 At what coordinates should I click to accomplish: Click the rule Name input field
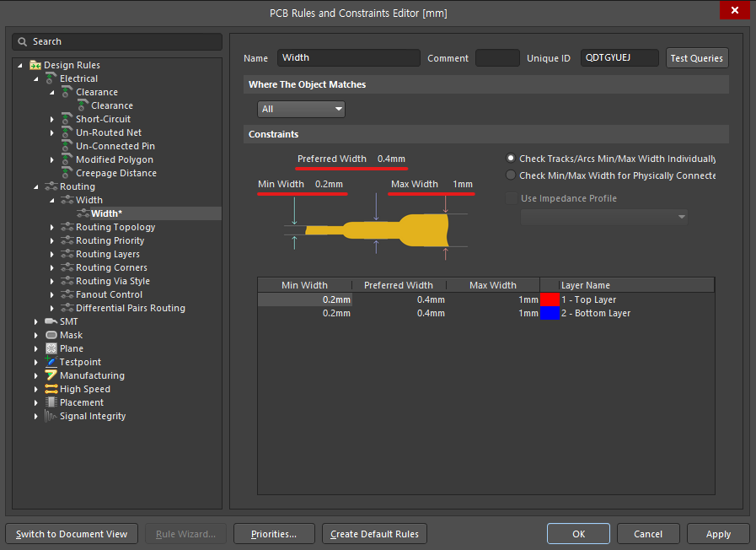tap(349, 58)
